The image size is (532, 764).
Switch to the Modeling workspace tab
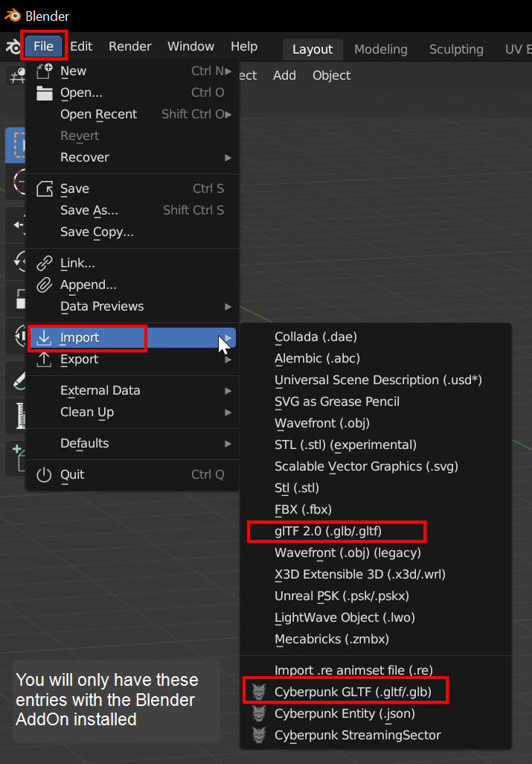[380, 49]
